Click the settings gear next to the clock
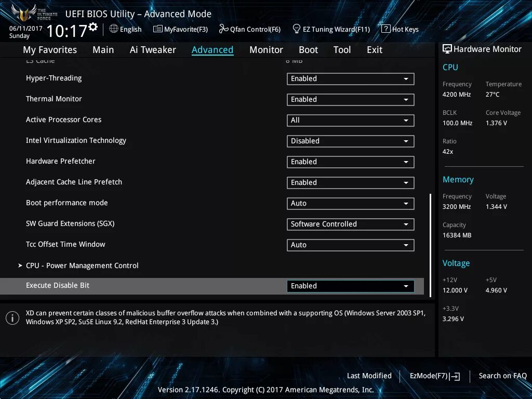The image size is (532, 399). [93, 27]
